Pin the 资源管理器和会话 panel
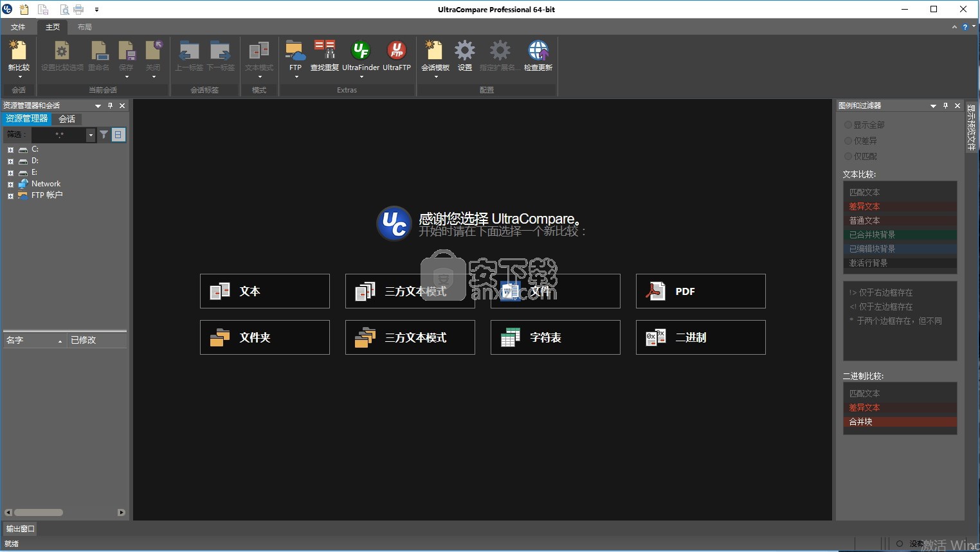Viewport: 980px width, 552px height. [110, 105]
